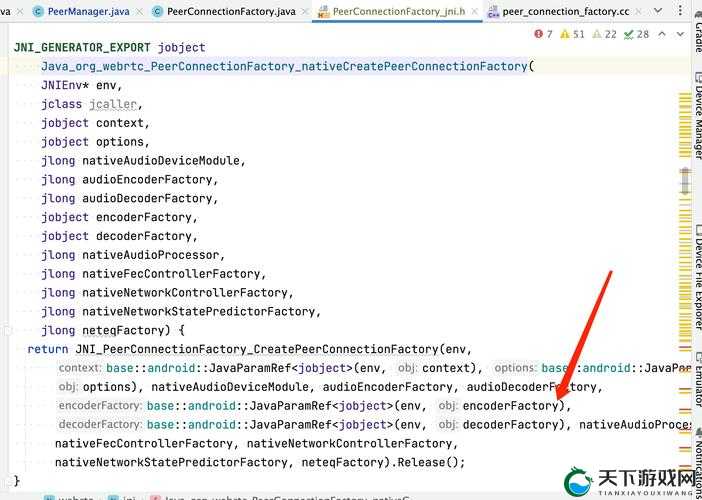Close the PeerManager.java tab
702x500 pixels.
tap(140, 12)
